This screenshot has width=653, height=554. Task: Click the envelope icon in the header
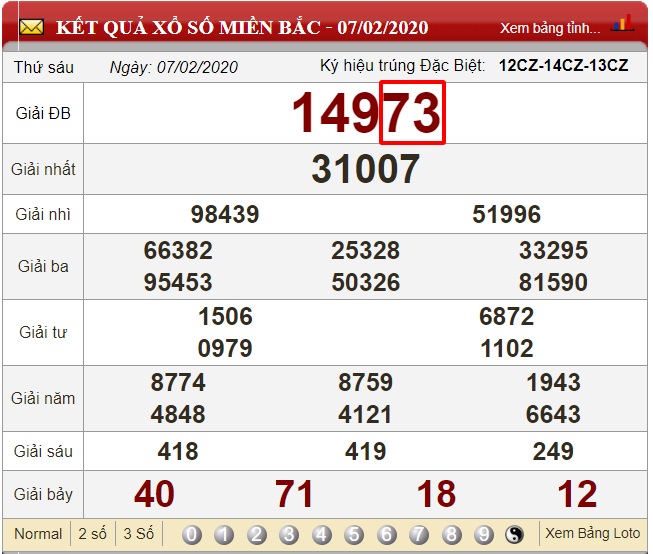[31, 27]
